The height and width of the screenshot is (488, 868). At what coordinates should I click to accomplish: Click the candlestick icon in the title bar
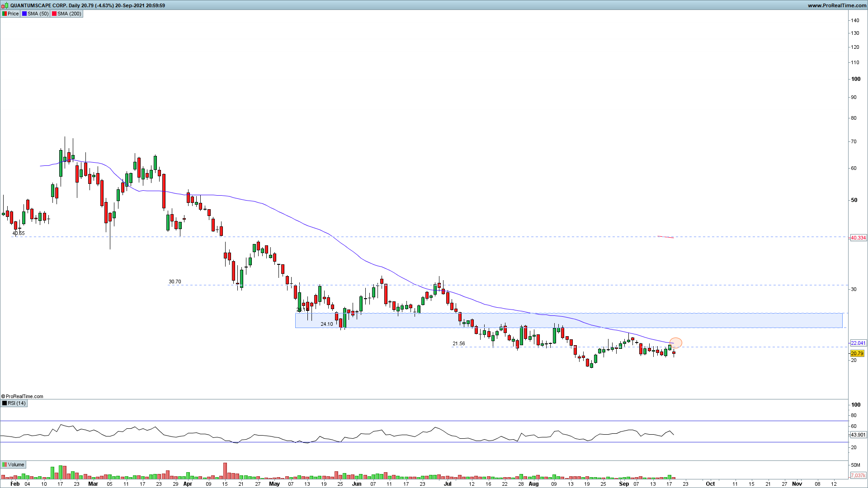(5, 5)
